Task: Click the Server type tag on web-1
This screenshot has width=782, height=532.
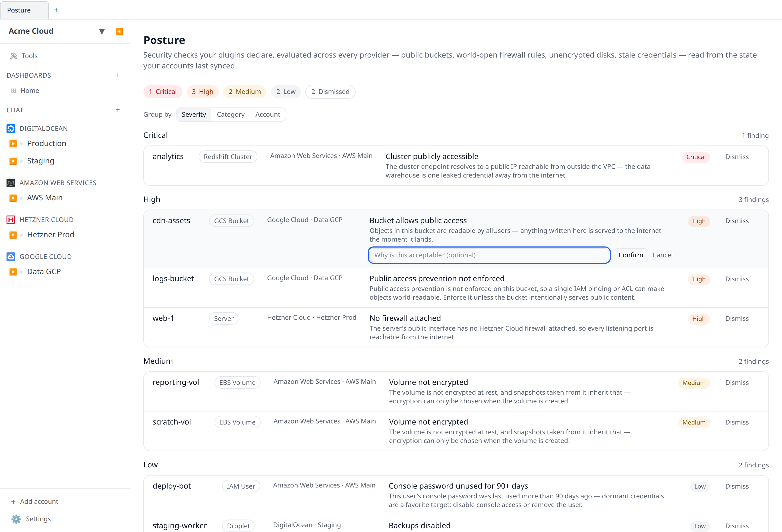Action: 224,319
